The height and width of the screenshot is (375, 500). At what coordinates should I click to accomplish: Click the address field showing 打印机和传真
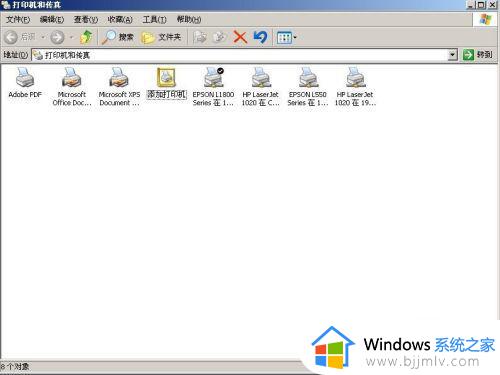[240, 55]
